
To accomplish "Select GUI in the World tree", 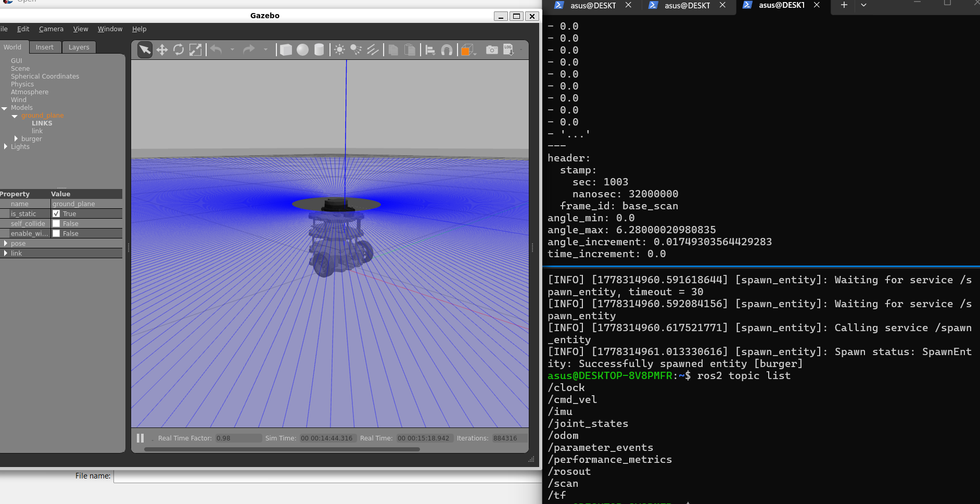I will tap(17, 60).
